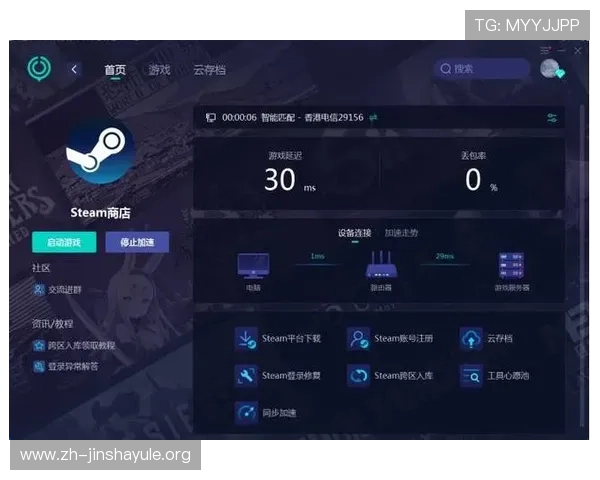Open the top-right menu lines icon

(545, 50)
